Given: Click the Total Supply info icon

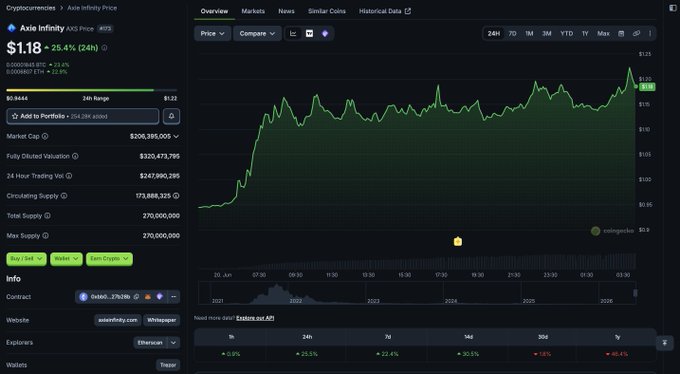Looking at the screenshot, I should pos(47,216).
